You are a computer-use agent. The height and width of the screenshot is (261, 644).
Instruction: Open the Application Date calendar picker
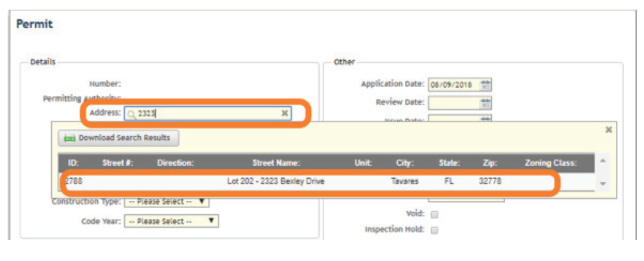coord(485,85)
